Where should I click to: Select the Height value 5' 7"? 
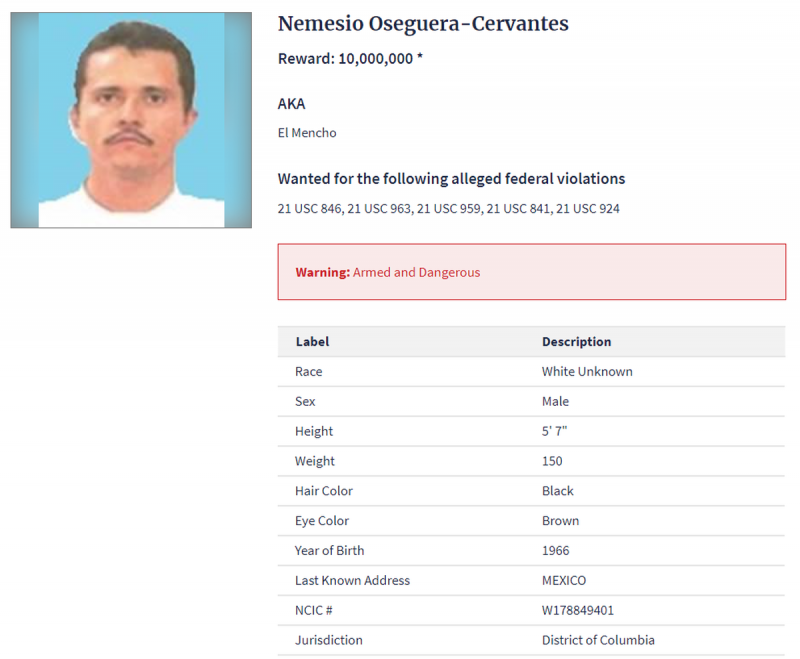(x=554, y=431)
